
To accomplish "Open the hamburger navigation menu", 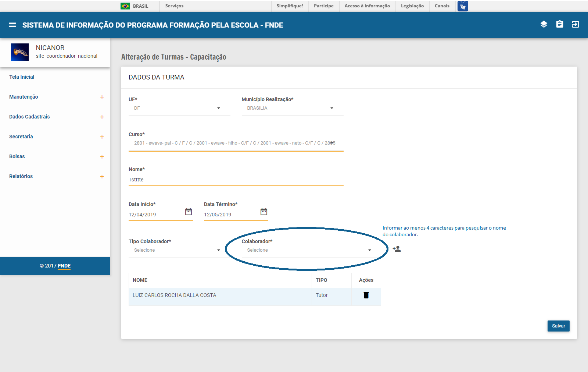I will coord(12,25).
